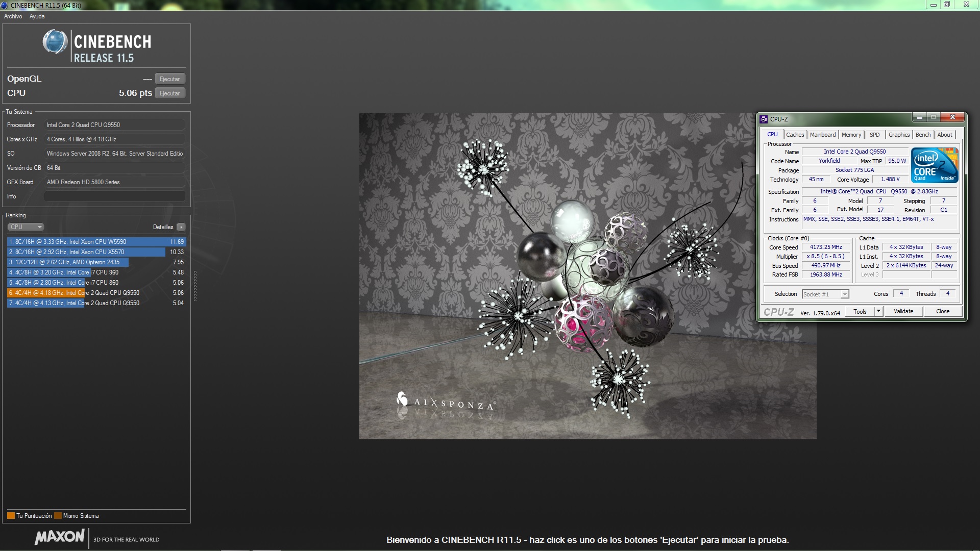Switch to the Caches tab in CPU-Z

tap(795, 135)
